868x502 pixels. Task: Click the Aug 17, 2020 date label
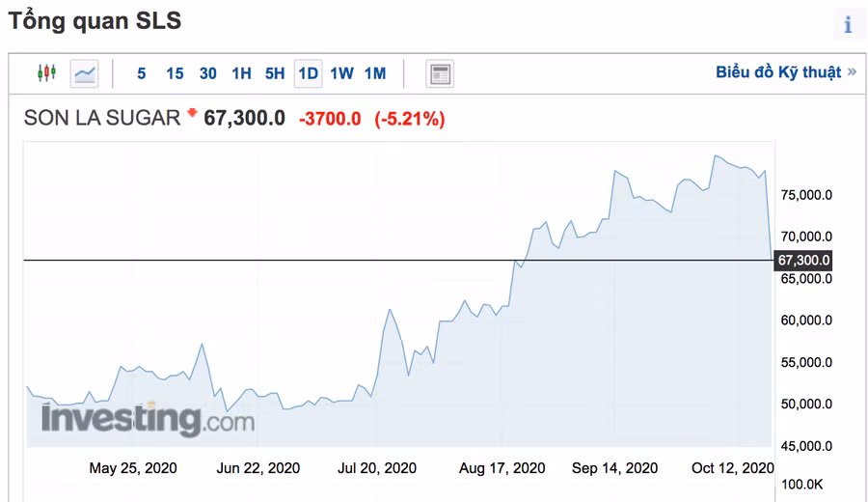pyautogui.click(x=502, y=468)
